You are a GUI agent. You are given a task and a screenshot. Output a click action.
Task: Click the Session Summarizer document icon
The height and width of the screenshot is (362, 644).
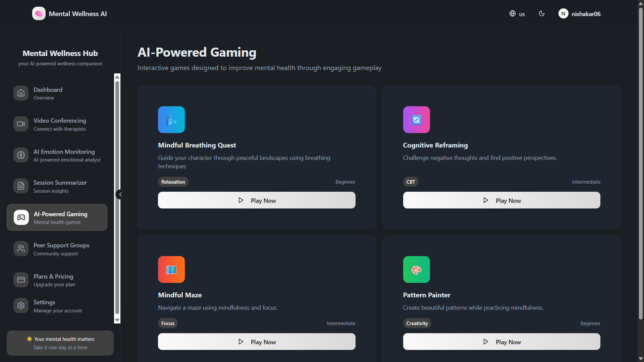coord(21,186)
